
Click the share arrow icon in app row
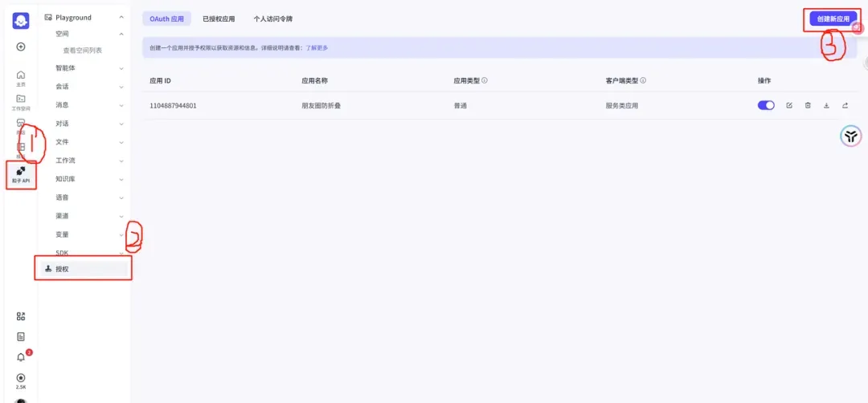(845, 105)
